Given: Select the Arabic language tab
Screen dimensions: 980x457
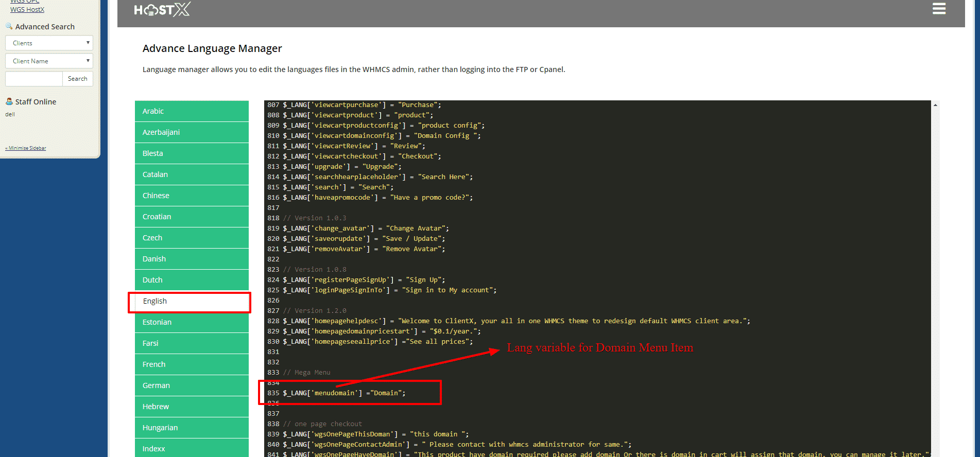Looking at the screenshot, I should click(192, 111).
